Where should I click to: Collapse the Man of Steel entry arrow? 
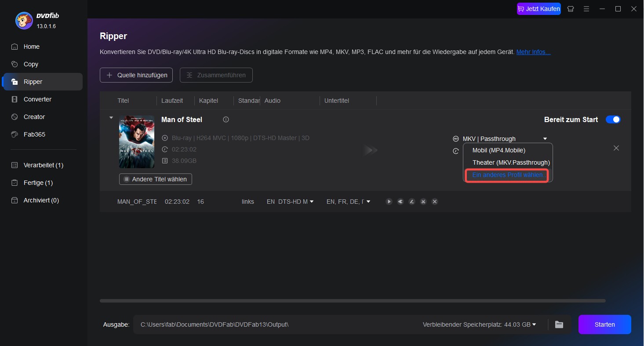coord(111,118)
